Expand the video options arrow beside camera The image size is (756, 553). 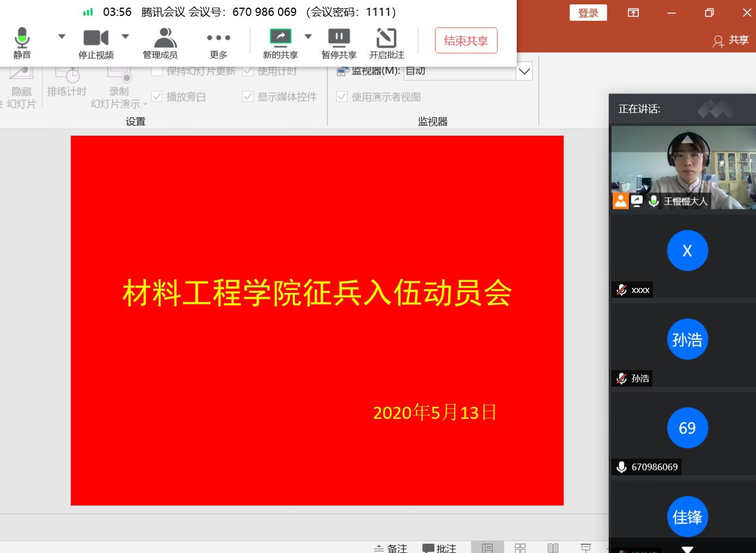click(x=125, y=37)
